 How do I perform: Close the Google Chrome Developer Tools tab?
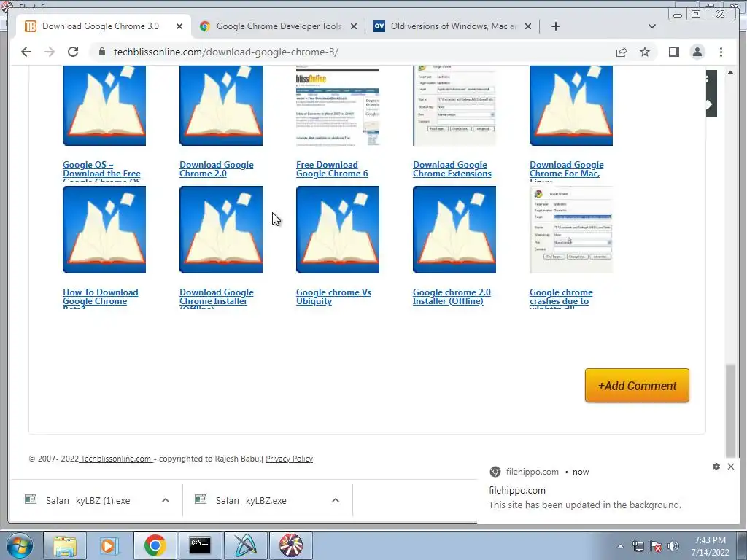[x=354, y=26]
